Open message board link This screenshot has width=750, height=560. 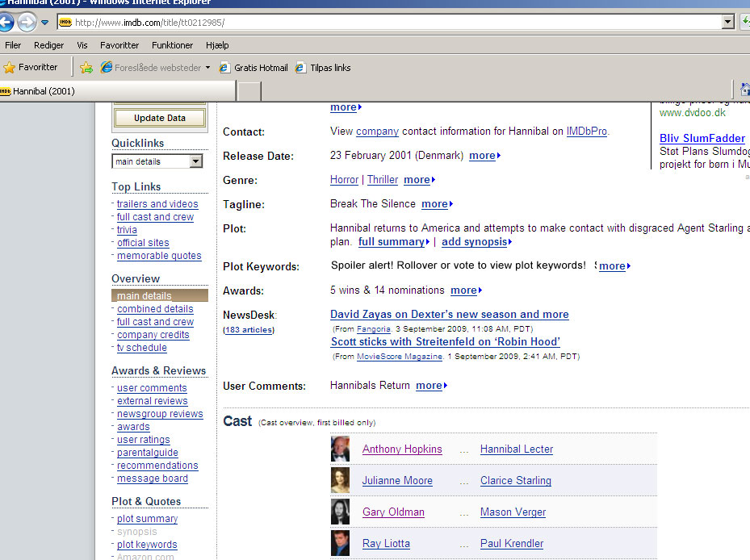coord(152,479)
